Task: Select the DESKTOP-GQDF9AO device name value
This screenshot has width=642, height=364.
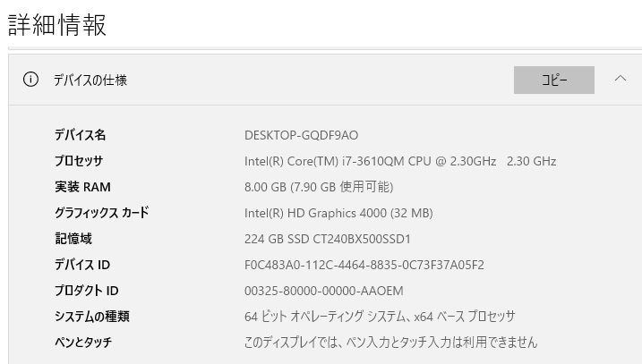Action: click(302, 135)
